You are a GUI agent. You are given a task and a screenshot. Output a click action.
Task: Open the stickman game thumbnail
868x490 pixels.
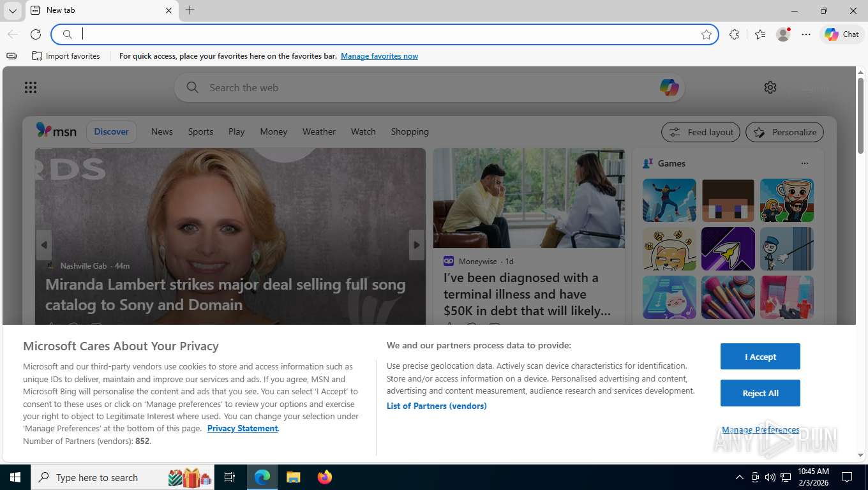point(787,249)
